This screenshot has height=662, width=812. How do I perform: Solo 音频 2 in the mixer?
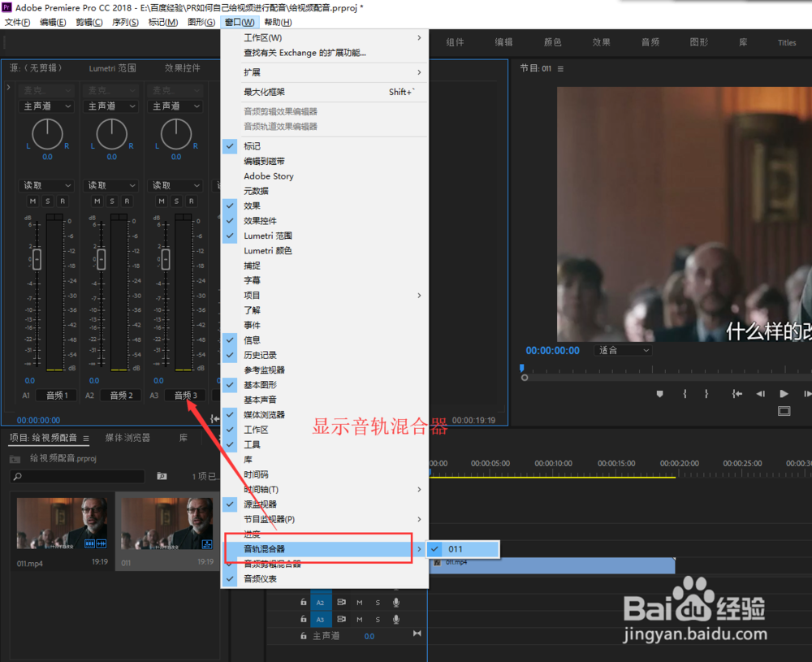pos(112,201)
